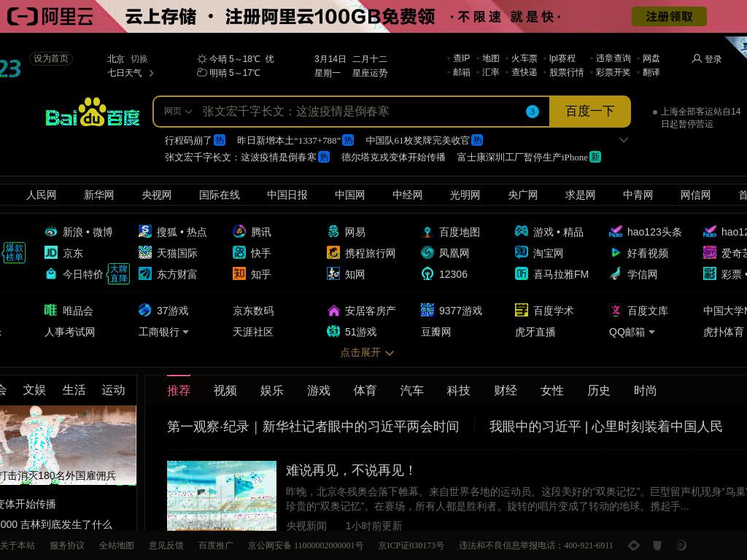Open 网页 search type dropdown
747x560 pixels.
coord(178,112)
